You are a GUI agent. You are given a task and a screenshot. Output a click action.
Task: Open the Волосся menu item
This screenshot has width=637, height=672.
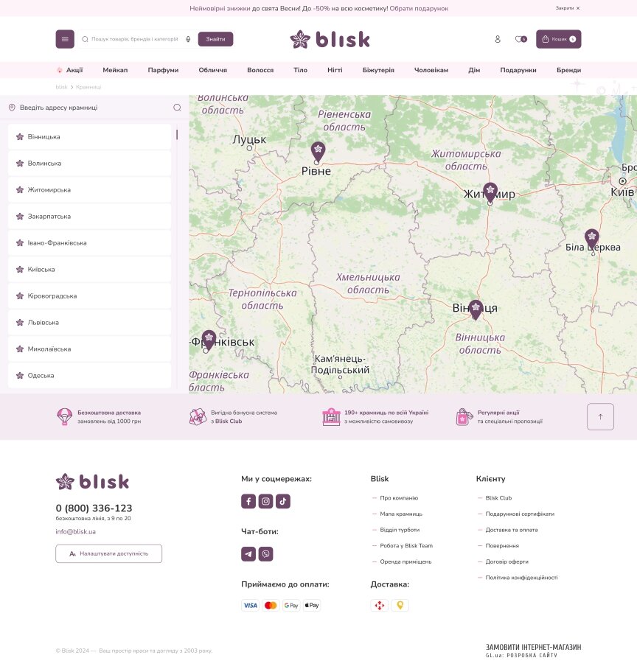tap(260, 70)
